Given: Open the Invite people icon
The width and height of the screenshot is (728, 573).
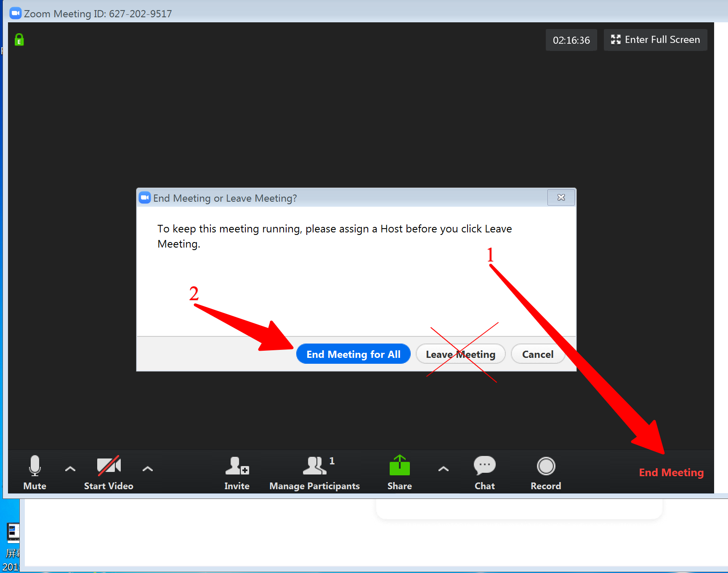Looking at the screenshot, I should pos(237,466).
